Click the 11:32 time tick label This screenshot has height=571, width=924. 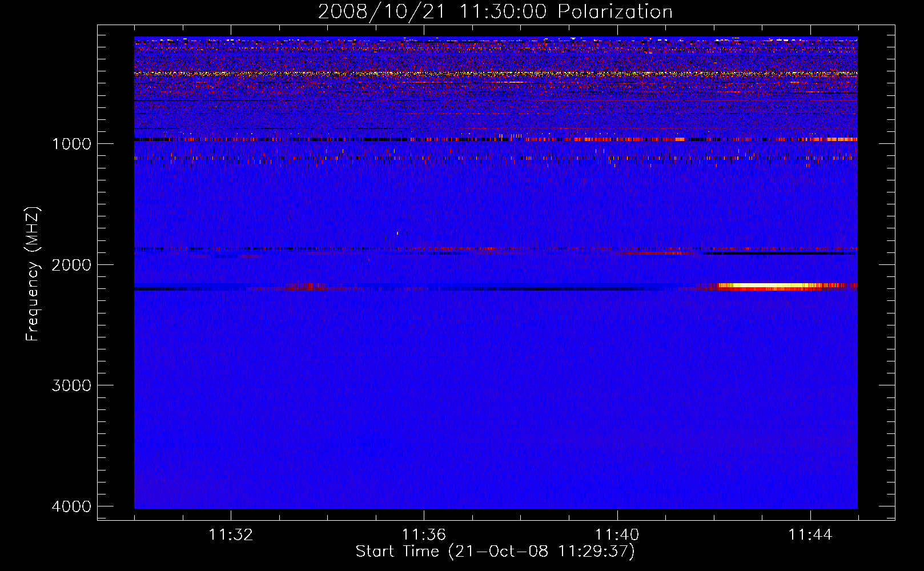coord(231,535)
